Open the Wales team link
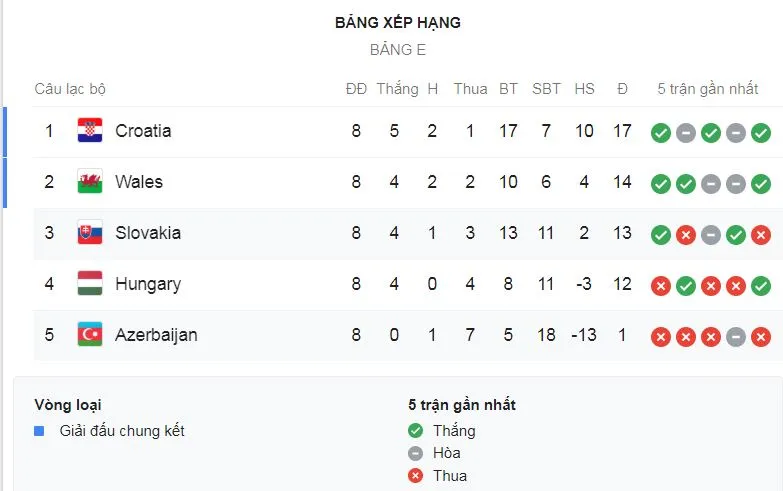Viewport: 783px width, 491px height. pyautogui.click(x=139, y=182)
